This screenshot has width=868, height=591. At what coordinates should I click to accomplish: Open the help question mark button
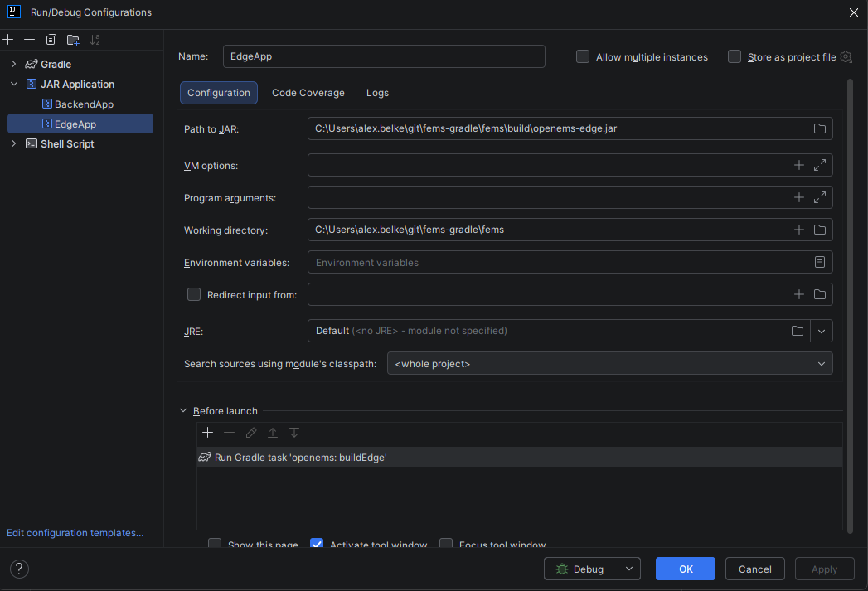[18, 569]
